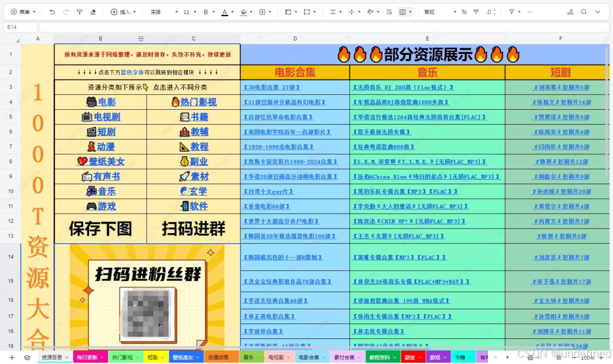Click the cell borders icon

[262, 12]
